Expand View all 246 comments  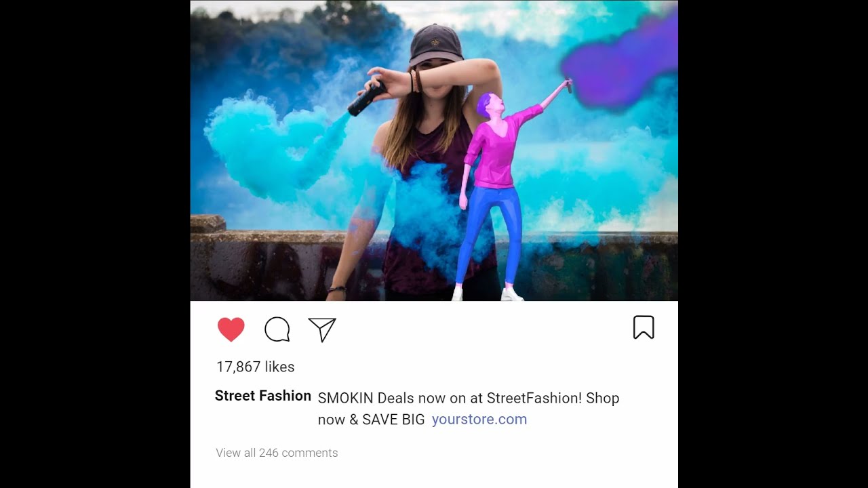(277, 453)
